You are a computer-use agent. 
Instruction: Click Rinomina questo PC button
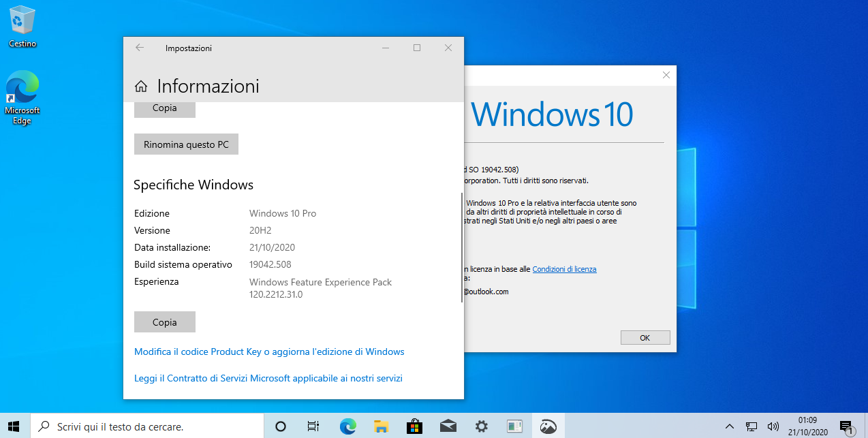(x=186, y=144)
